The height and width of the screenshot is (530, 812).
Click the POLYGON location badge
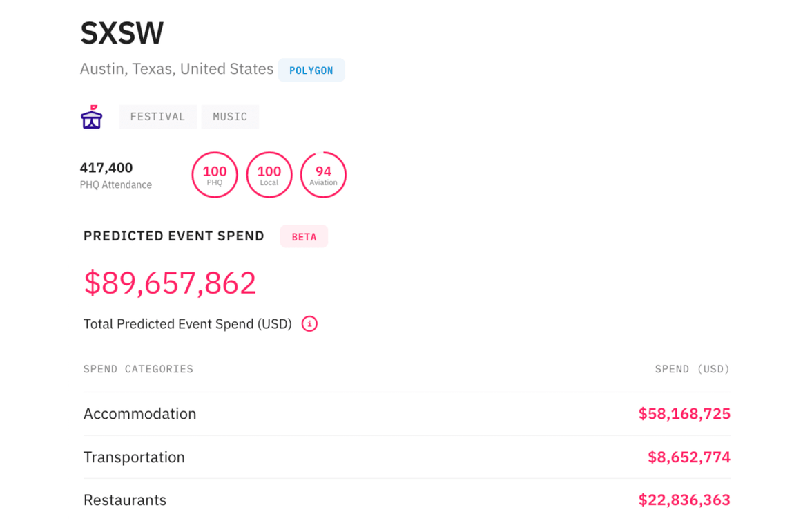click(x=311, y=70)
